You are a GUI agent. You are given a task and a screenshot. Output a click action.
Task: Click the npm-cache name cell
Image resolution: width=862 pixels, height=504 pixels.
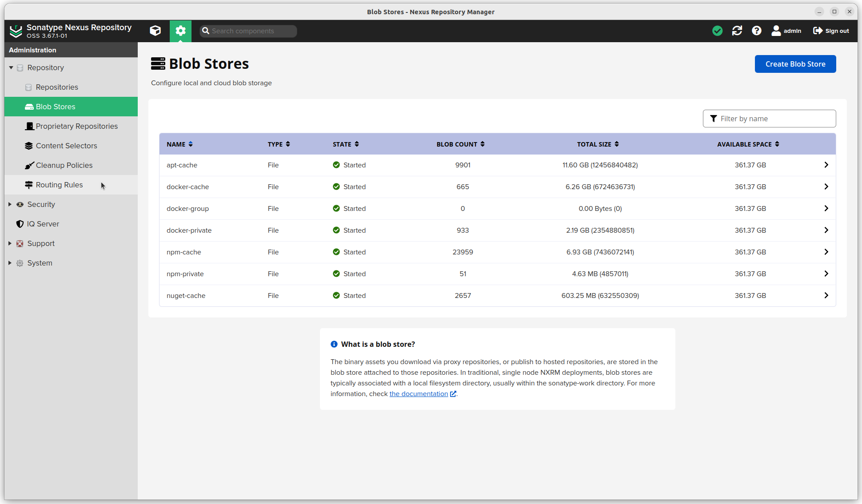[x=184, y=252]
